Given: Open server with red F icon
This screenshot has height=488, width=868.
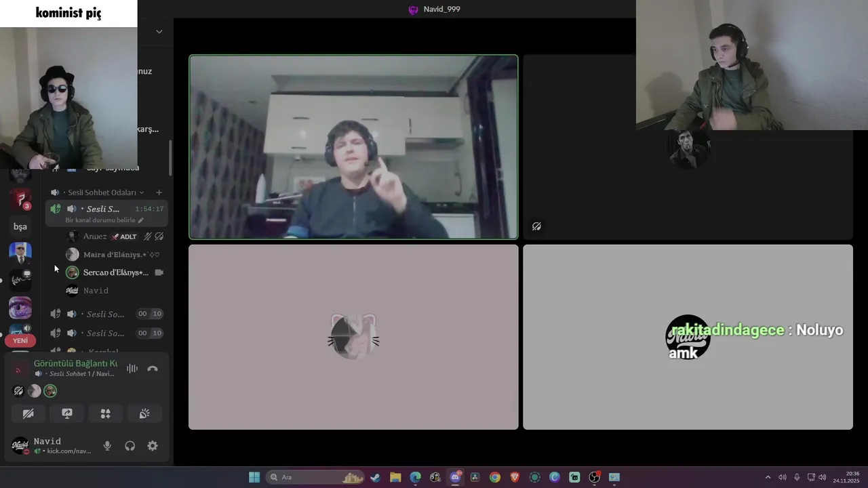Looking at the screenshot, I should (20, 199).
